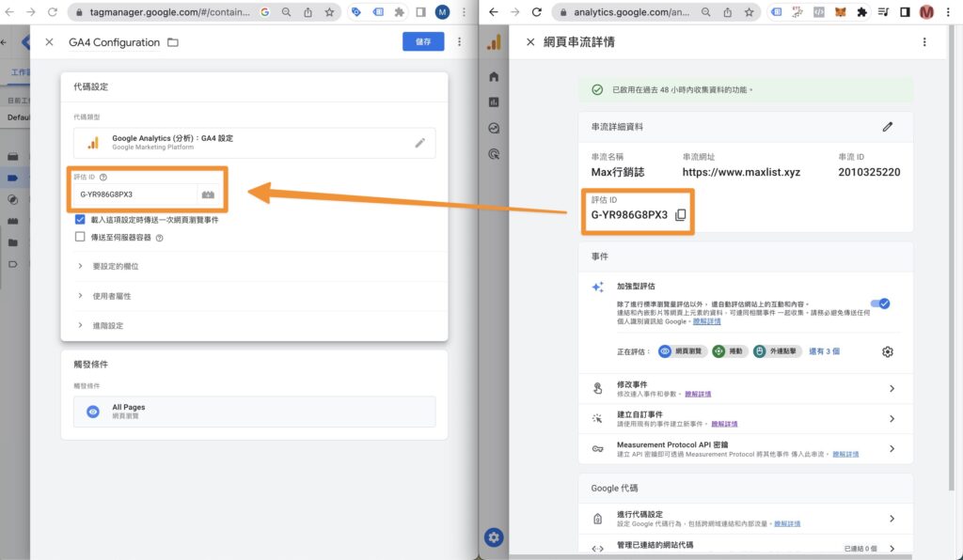Viewport: 963px width, 560px height.
Task: Toggle the send page view event checkbox
Action: [x=80, y=220]
